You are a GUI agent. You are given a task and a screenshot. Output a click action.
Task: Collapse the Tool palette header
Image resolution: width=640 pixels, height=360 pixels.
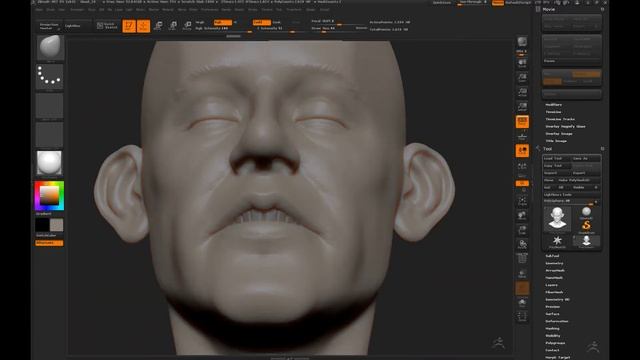coord(547,149)
